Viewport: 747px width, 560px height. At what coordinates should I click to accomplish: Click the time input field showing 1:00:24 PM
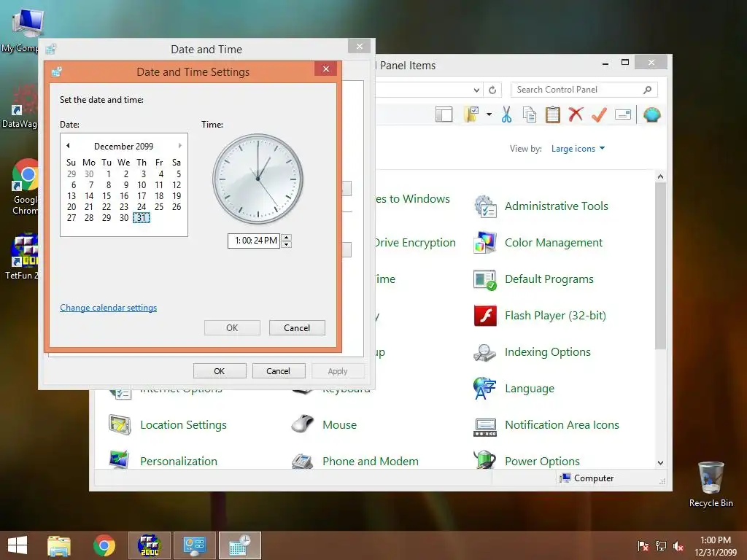(x=253, y=241)
